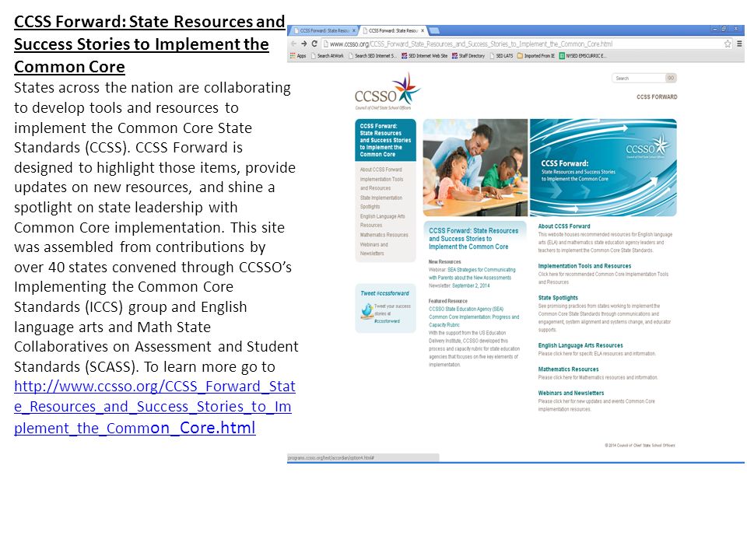The height and width of the screenshot is (560, 747).
Task: Click the New Resources label
Action: (x=444, y=261)
